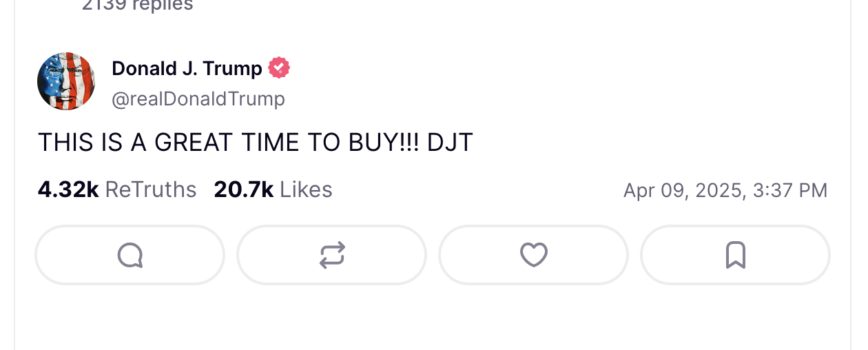
Task: Bookmark this post with the bookmark icon
Action: [735, 256]
